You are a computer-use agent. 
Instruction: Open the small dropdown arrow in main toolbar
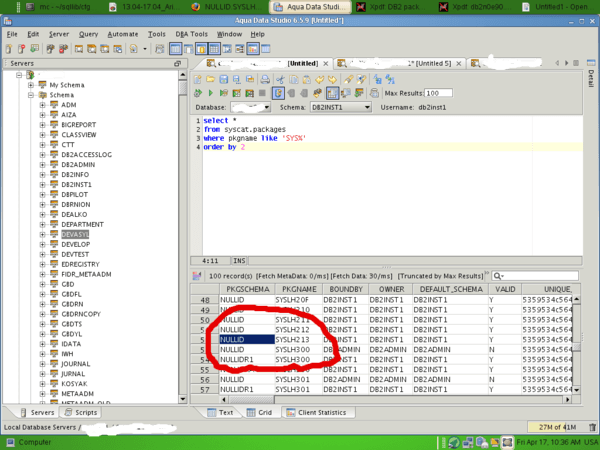click(145, 49)
